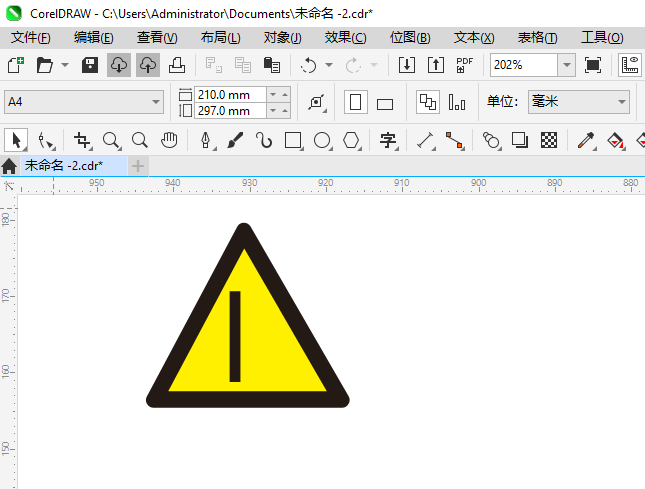Click the Open folder icon
The height and width of the screenshot is (489, 645).
[44, 65]
